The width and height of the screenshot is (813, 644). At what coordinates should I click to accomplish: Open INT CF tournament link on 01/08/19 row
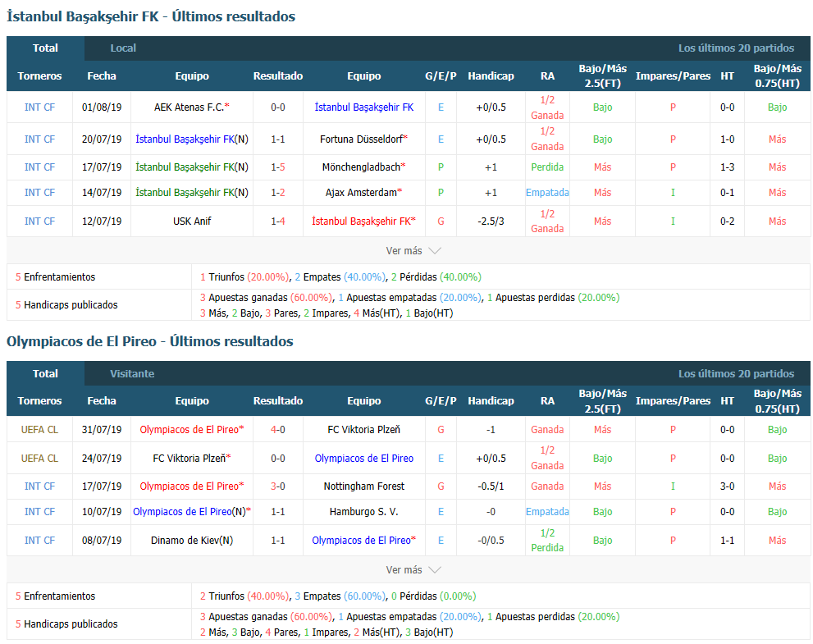(x=39, y=107)
